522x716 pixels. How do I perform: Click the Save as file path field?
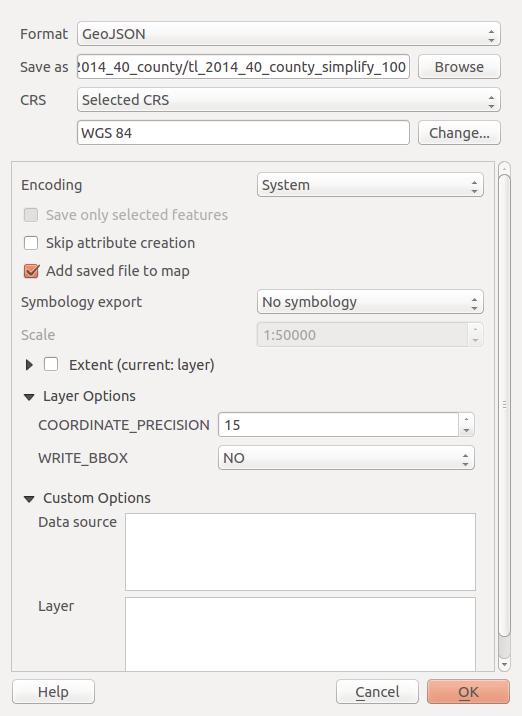tap(243, 67)
